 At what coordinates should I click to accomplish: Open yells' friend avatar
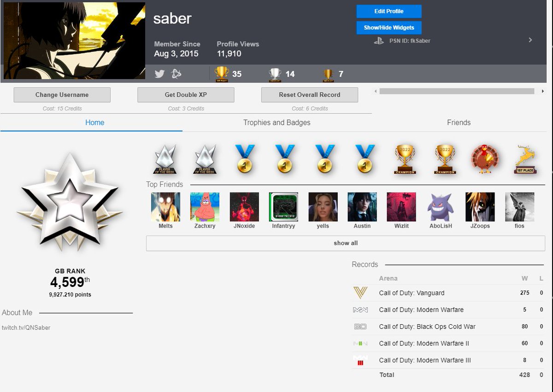323,207
